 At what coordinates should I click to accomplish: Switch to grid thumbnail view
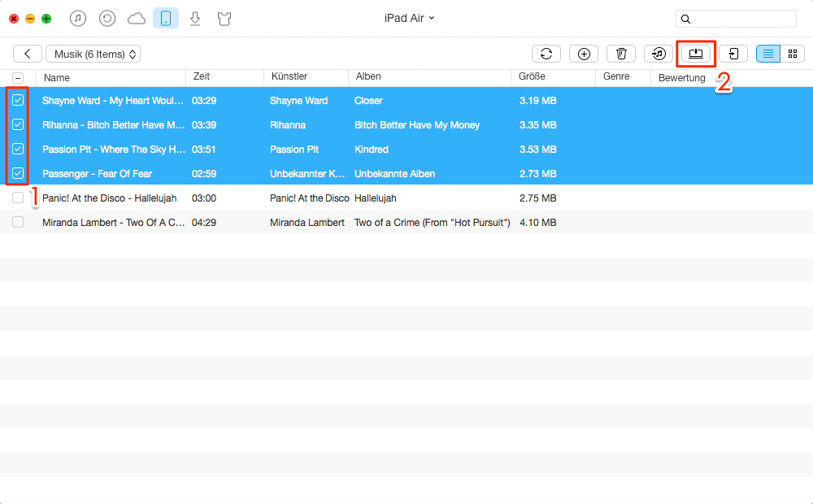[792, 54]
